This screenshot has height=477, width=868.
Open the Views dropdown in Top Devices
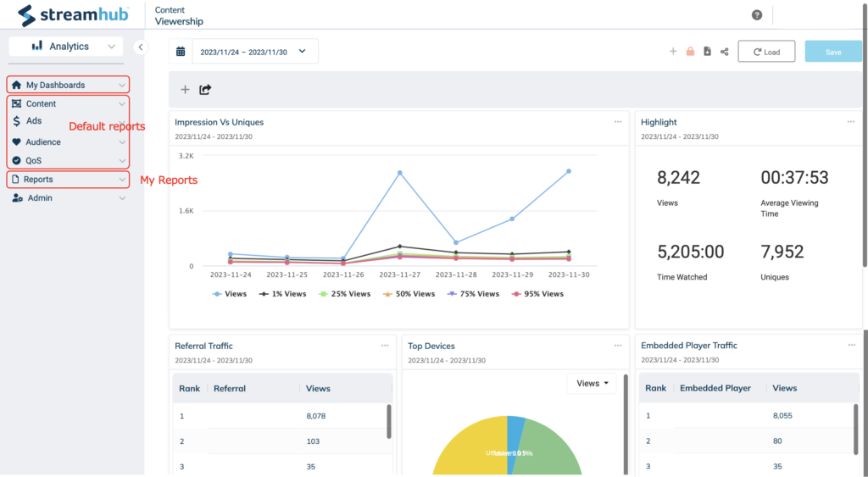pos(592,384)
